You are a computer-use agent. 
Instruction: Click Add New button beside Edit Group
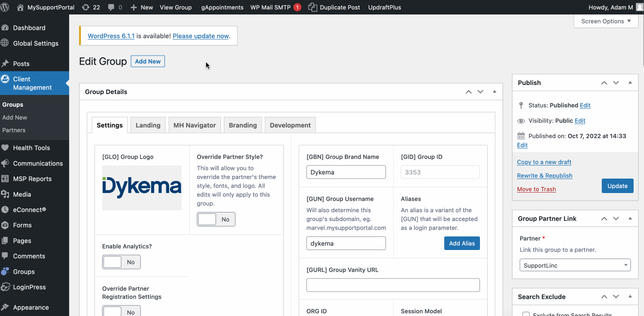[x=148, y=61]
